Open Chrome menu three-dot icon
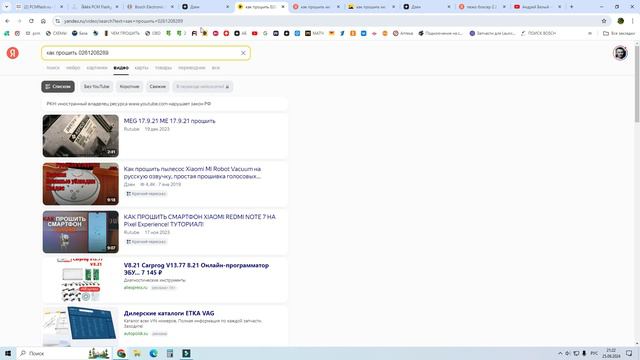Image resolution: width=640 pixels, height=360 pixels. (x=633, y=21)
